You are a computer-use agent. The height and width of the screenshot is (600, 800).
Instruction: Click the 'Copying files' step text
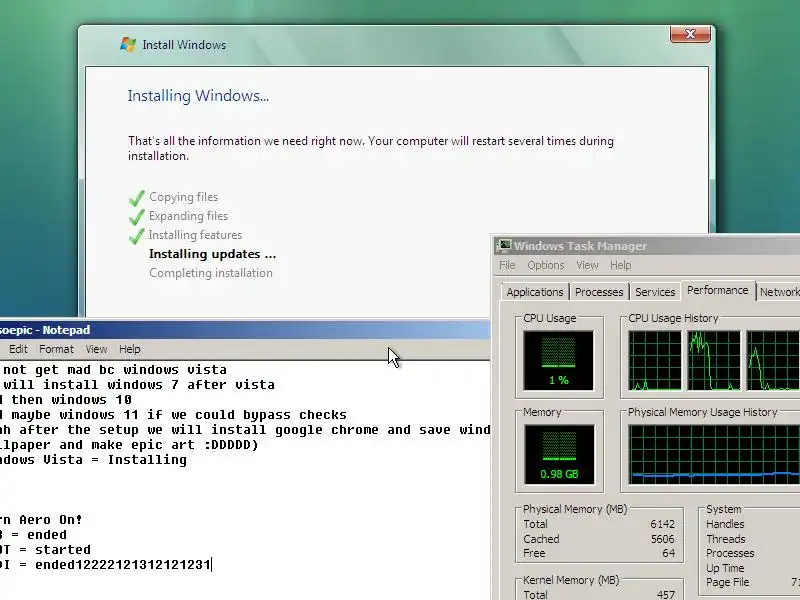(183, 197)
